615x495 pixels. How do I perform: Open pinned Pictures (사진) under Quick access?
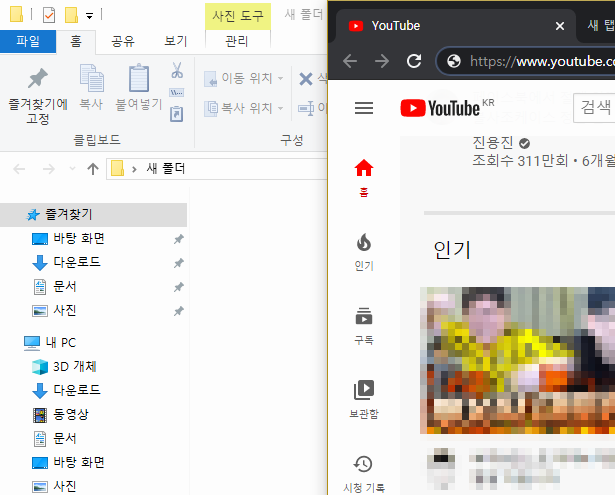click(65, 311)
